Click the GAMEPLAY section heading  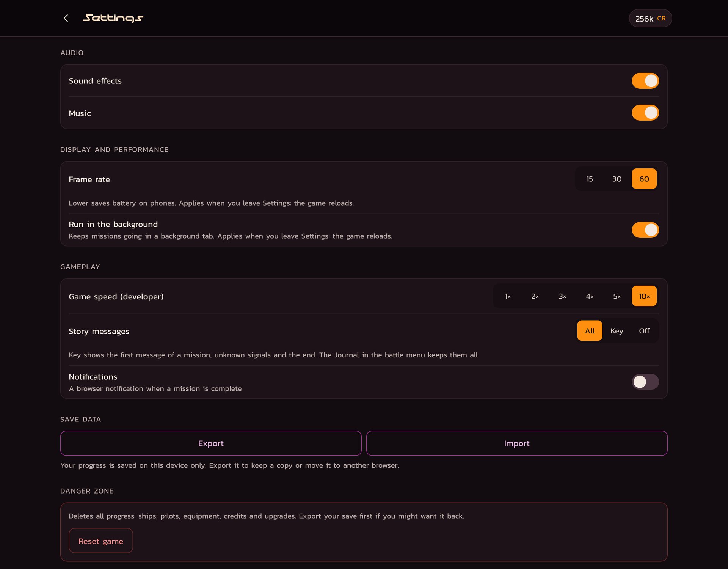(80, 267)
